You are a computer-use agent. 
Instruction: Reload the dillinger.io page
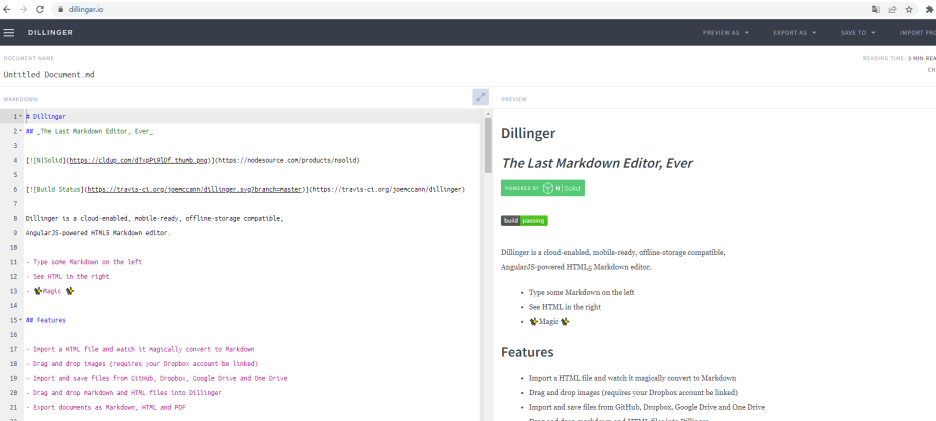[40, 9]
